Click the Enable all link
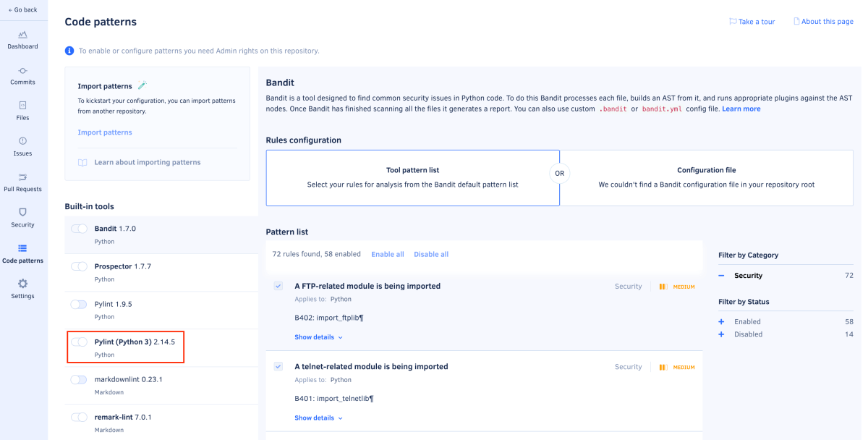 click(388, 254)
